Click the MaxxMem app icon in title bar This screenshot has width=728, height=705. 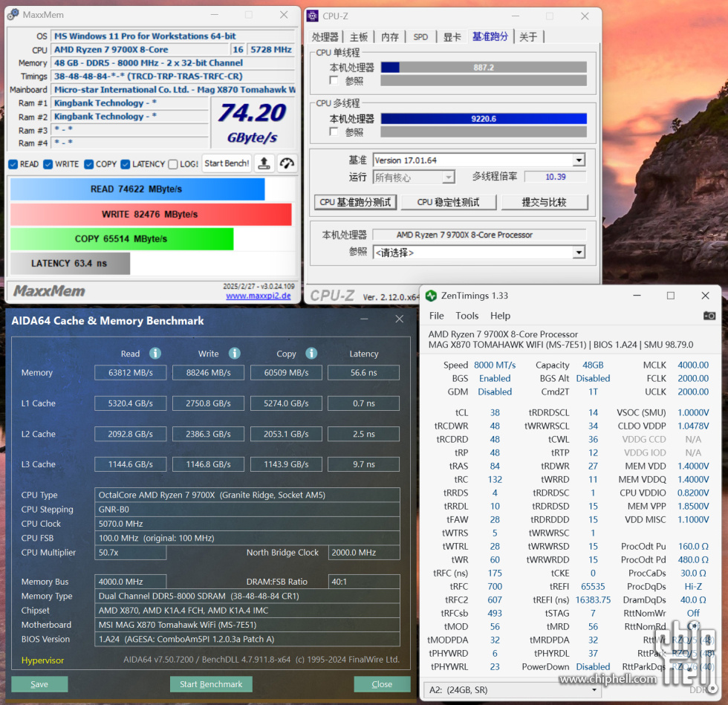13,15
